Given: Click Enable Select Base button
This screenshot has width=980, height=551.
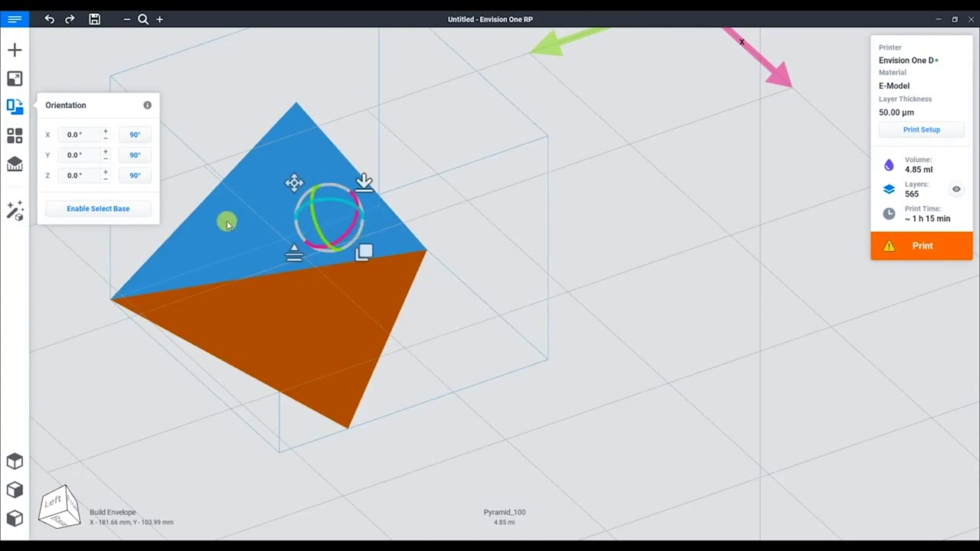Looking at the screenshot, I should tap(98, 208).
